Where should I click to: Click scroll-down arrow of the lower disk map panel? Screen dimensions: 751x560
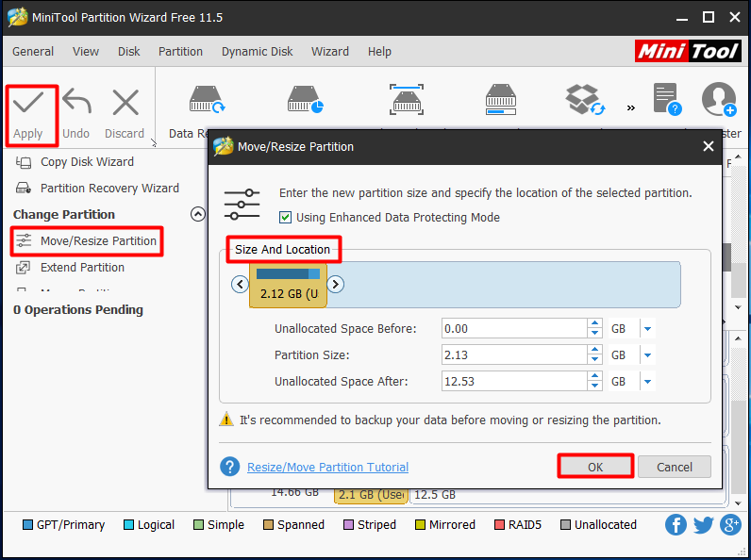738,503
